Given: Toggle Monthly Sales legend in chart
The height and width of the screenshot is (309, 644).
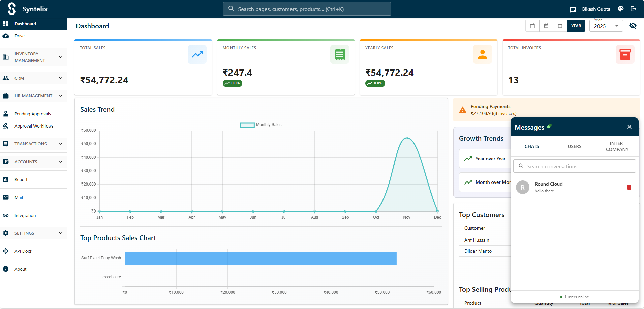Looking at the screenshot, I should tap(261, 125).
